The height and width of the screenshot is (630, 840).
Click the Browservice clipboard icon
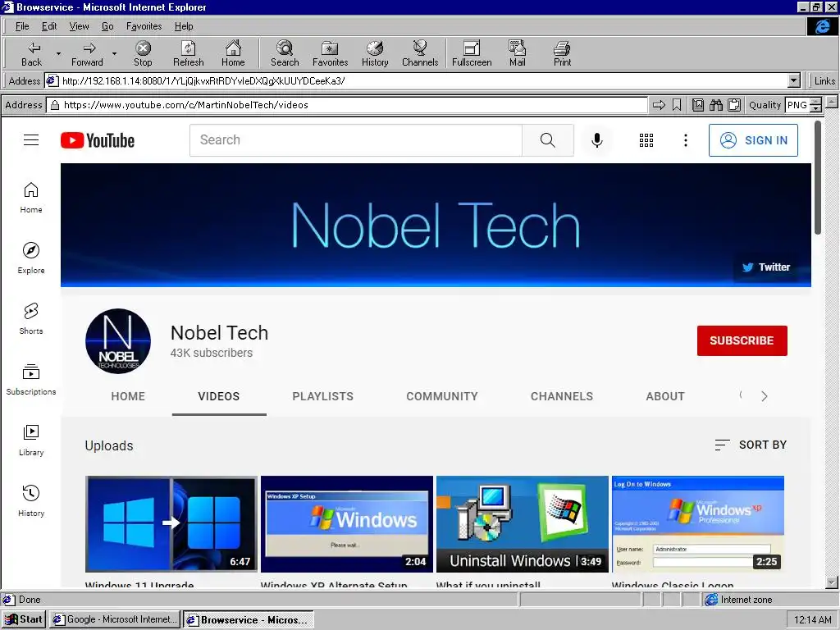pos(734,105)
